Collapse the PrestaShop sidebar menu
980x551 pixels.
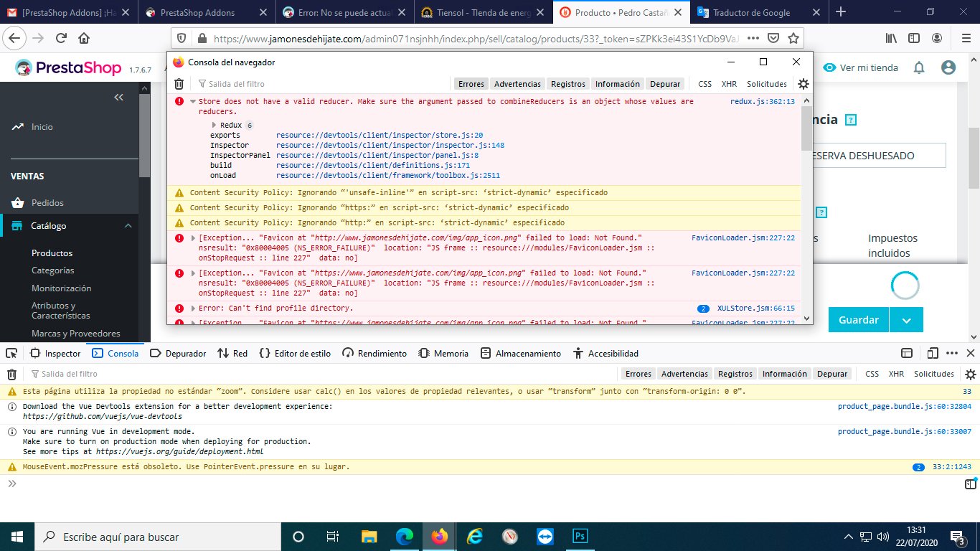[119, 97]
